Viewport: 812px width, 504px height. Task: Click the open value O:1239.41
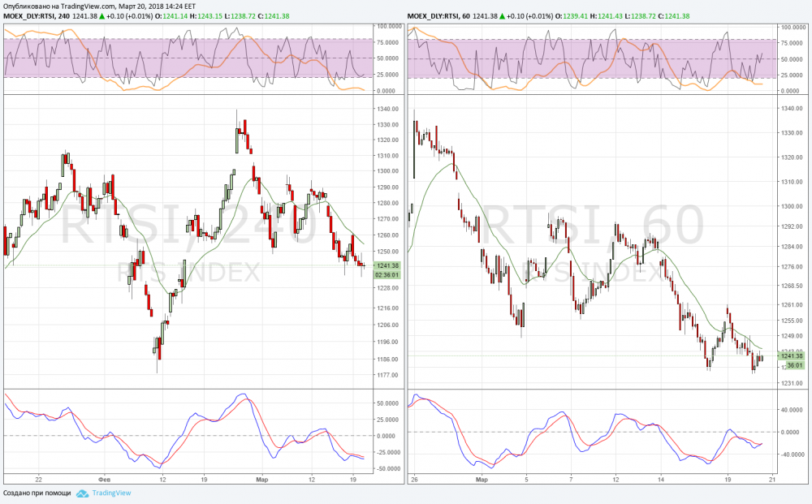click(572, 16)
